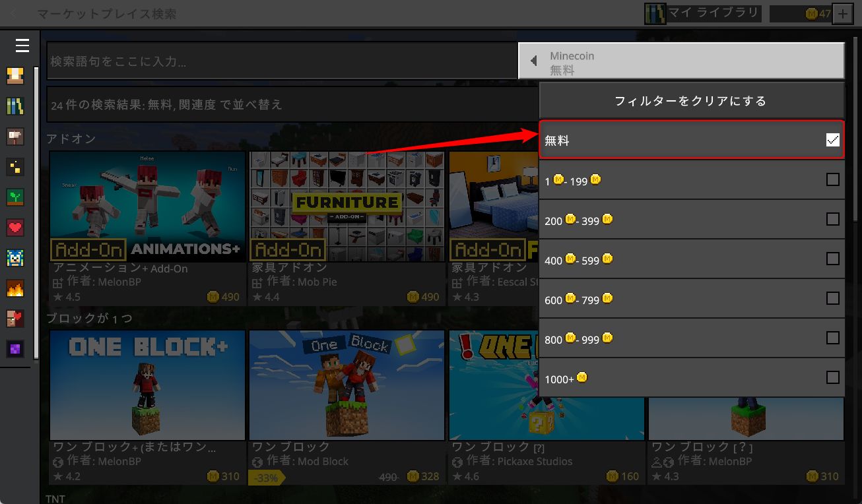Click the Minecoin balance showing 47
The width and height of the screenshot is (862, 504).
tap(801, 13)
